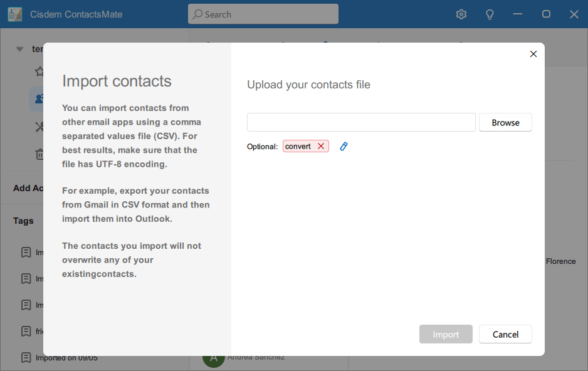The width and height of the screenshot is (588, 371).
Task: Collapse the account tree arrow in sidebar
Action: pos(19,49)
